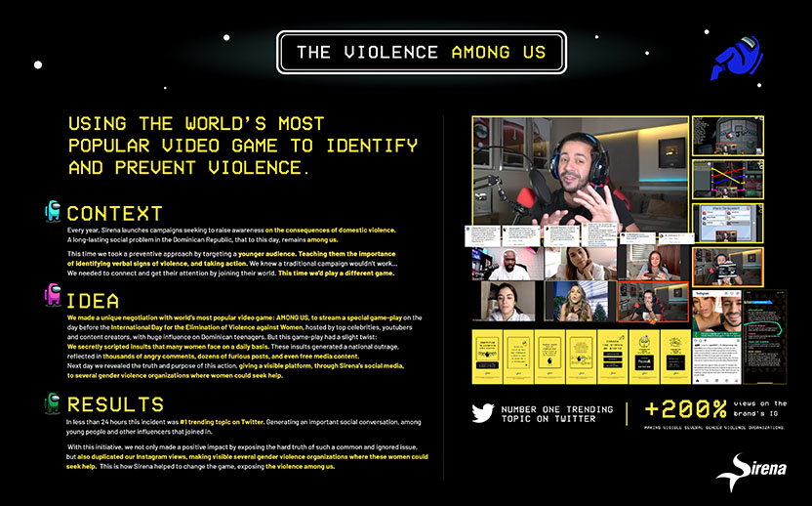Click the blue floating crewmate in the corner
Viewport: 812px width, 506px height.
[737, 58]
